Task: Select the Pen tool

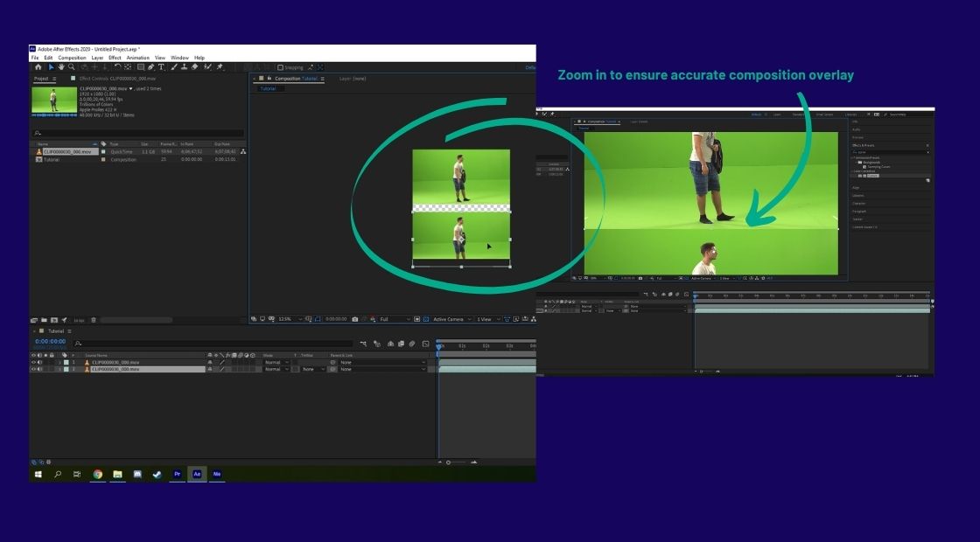Action: pos(150,66)
